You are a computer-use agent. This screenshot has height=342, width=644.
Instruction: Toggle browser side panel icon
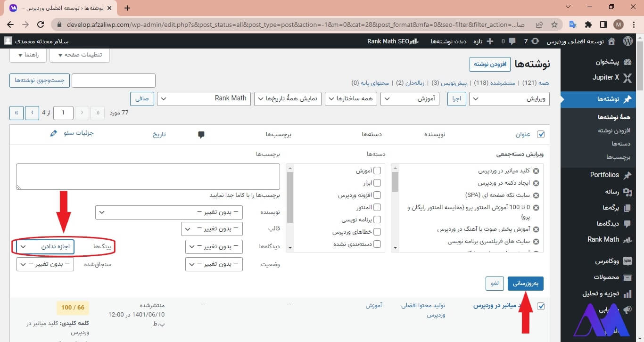click(603, 24)
